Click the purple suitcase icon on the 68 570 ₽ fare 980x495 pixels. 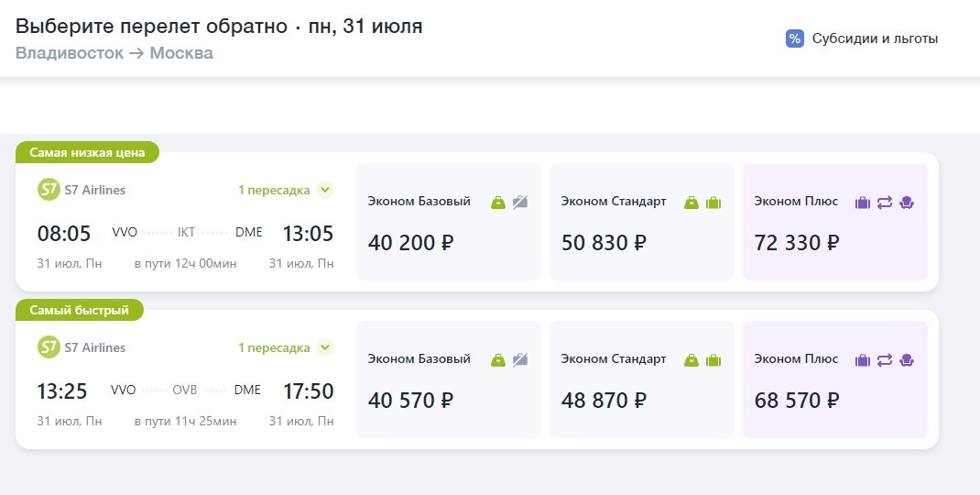coord(862,359)
